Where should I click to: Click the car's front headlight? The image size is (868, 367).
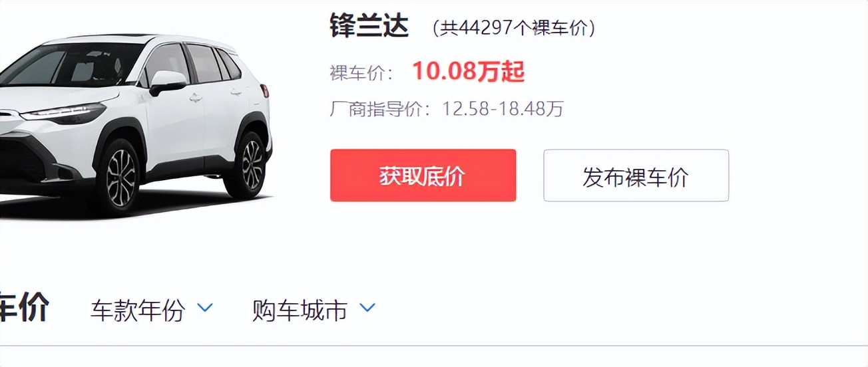click(64, 114)
